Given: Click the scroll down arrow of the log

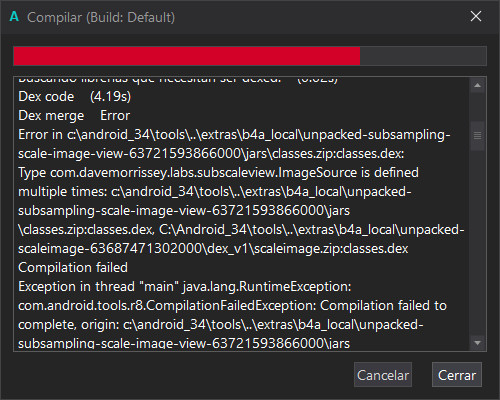Looking at the screenshot, I should [477, 343].
